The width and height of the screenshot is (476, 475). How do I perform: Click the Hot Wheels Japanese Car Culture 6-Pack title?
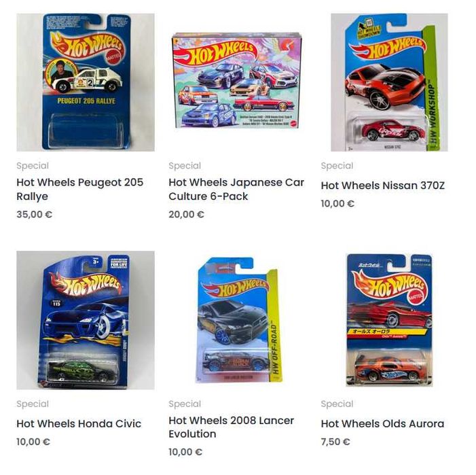tap(236, 189)
